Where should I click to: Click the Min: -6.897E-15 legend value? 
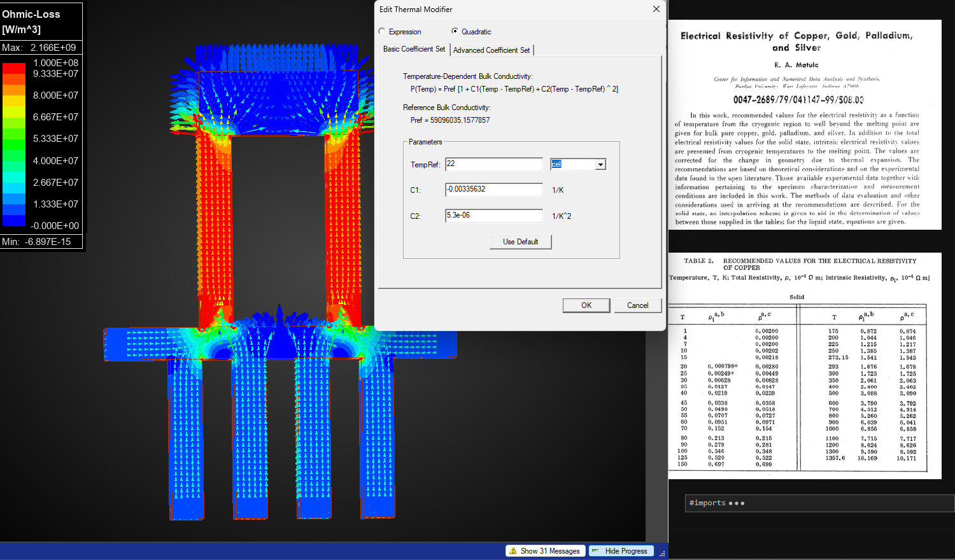(x=36, y=242)
